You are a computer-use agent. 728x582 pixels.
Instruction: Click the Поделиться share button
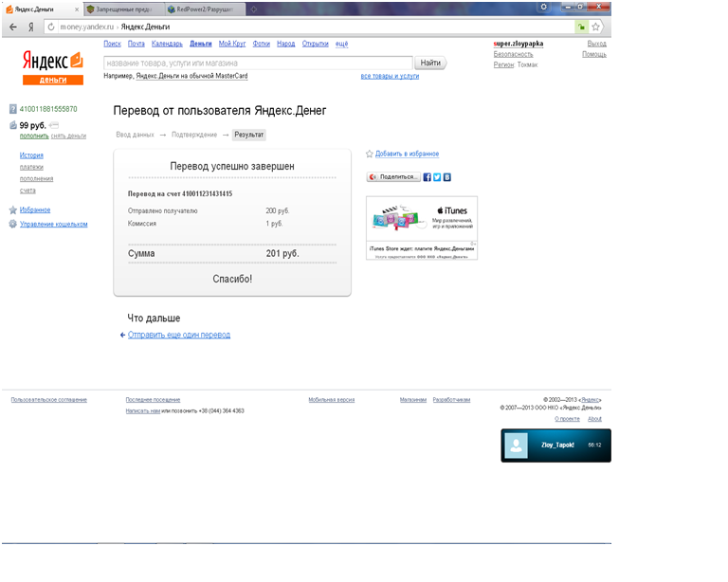coord(393,177)
